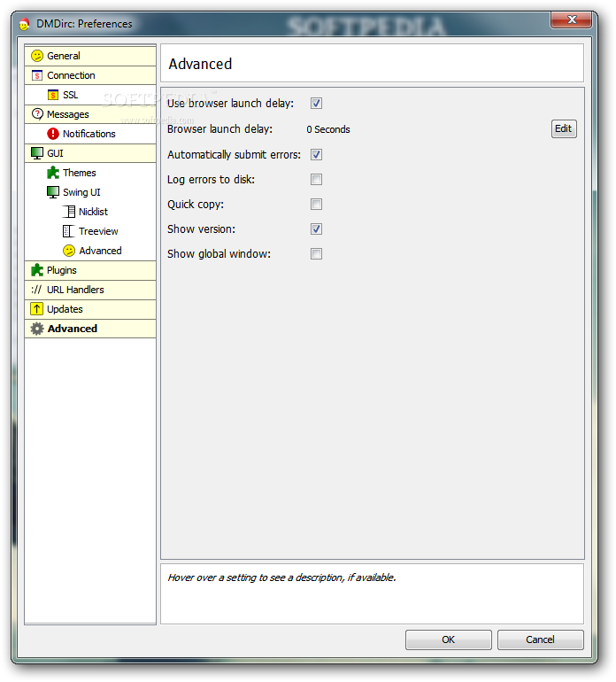
Task: Enable Show global window checkbox
Action: tap(316, 253)
